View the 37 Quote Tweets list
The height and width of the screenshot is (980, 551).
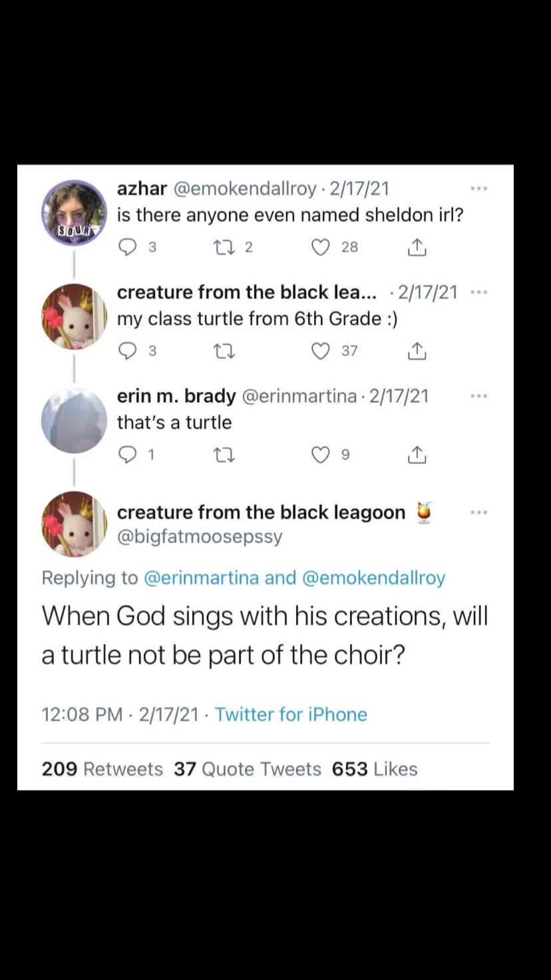[248, 769]
